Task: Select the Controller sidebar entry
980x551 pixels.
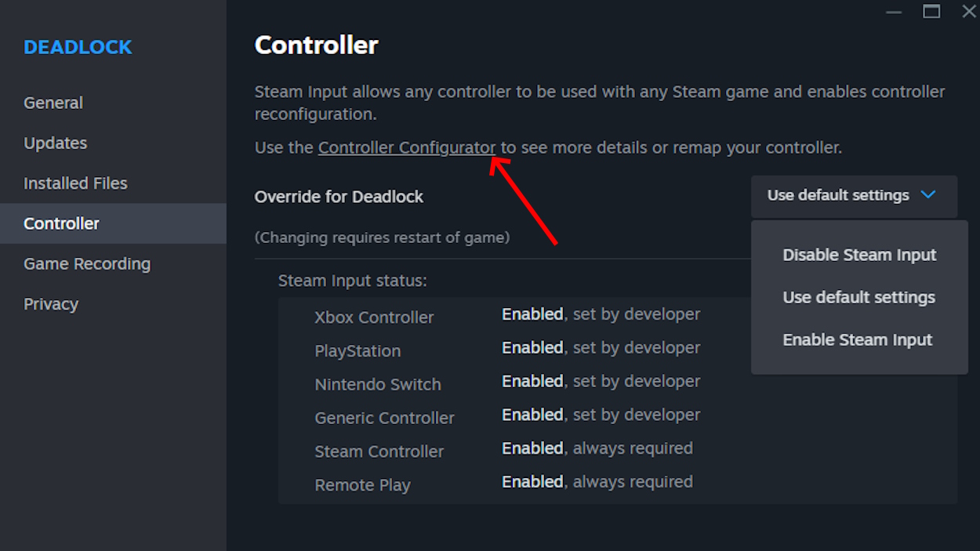Action: [61, 223]
